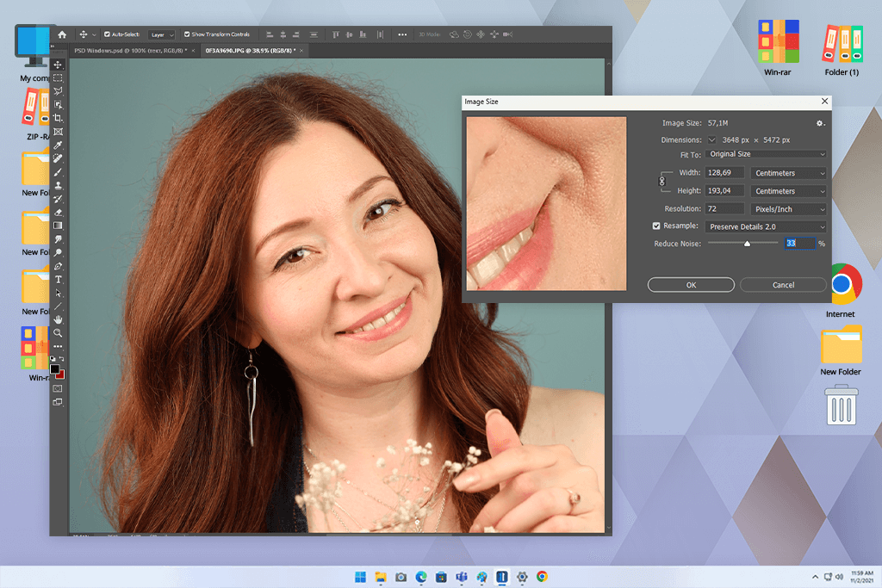Uncheck the Resample checkbox

tap(655, 226)
